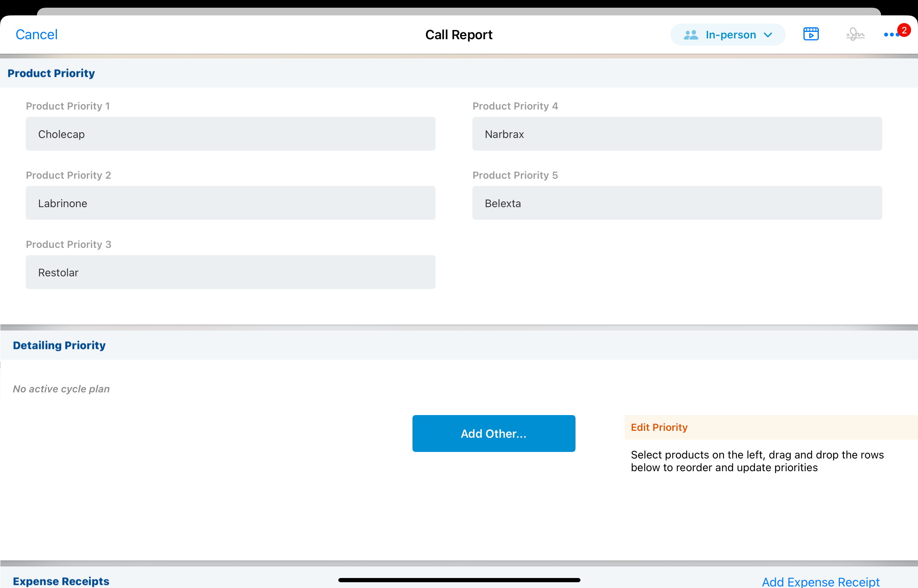Viewport: 918px width, 588px height.
Task: Tap the Product Priority section header
Action: (51, 73)
